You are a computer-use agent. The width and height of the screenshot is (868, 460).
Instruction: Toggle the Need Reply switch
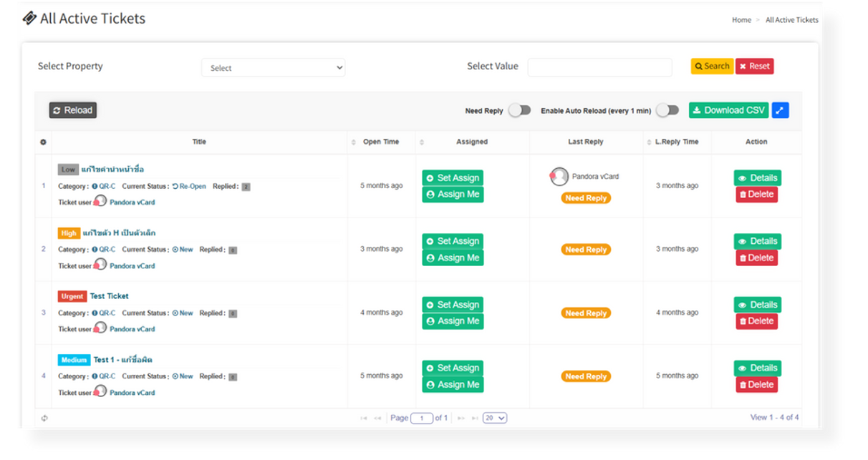[x=519, y=110]
